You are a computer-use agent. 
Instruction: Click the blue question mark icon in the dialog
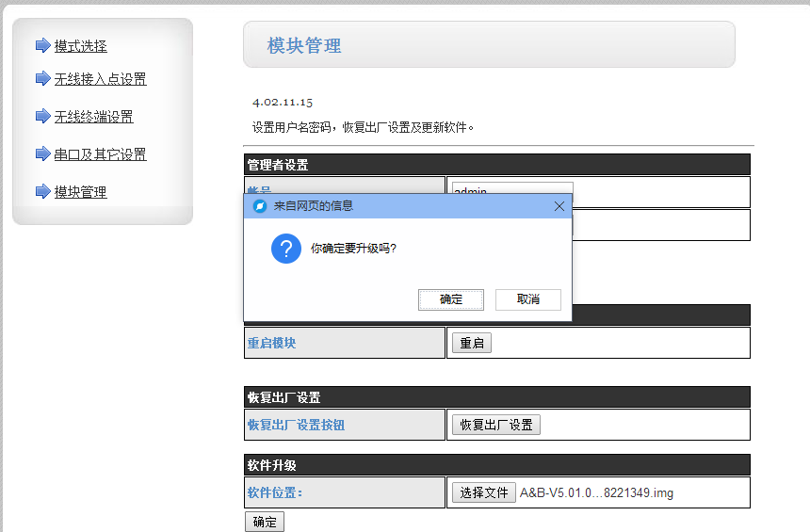(x=286, y=249)
